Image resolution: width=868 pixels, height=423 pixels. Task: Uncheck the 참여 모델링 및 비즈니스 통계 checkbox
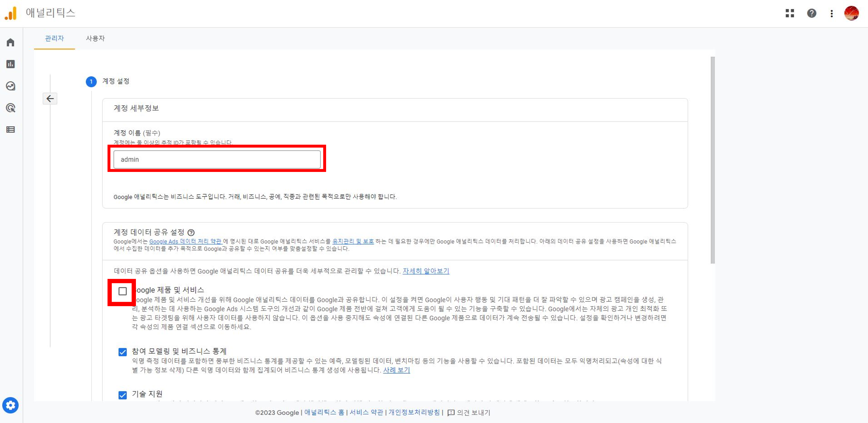point(123,352)
